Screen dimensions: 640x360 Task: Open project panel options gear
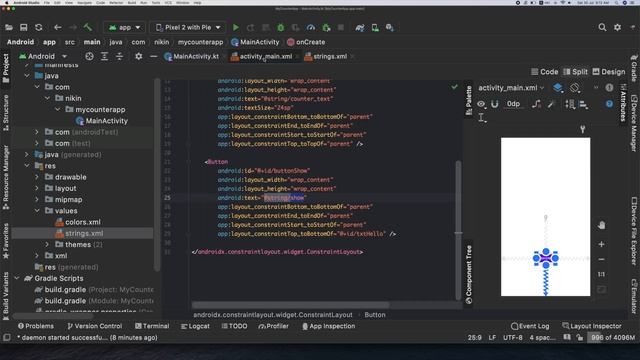pos(139,56)
